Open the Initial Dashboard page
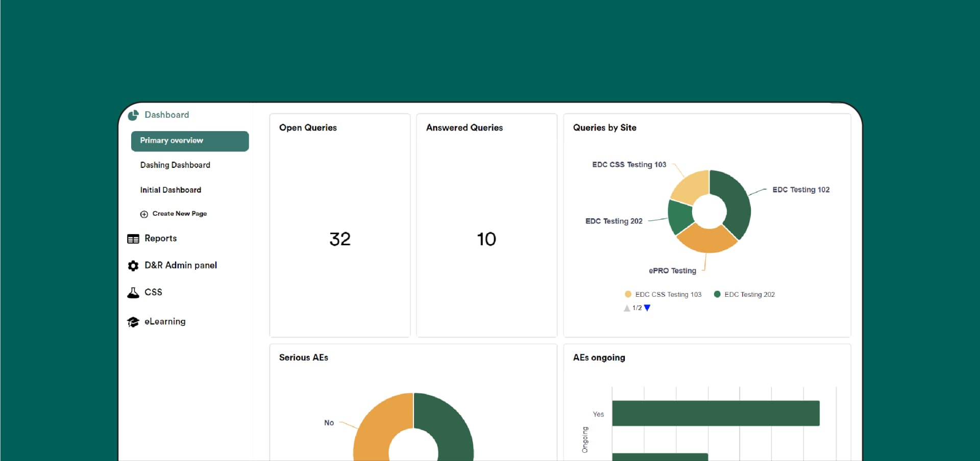The width and height of the screenshot is (980, 461). pyautogui.click(x=170, y=190)
